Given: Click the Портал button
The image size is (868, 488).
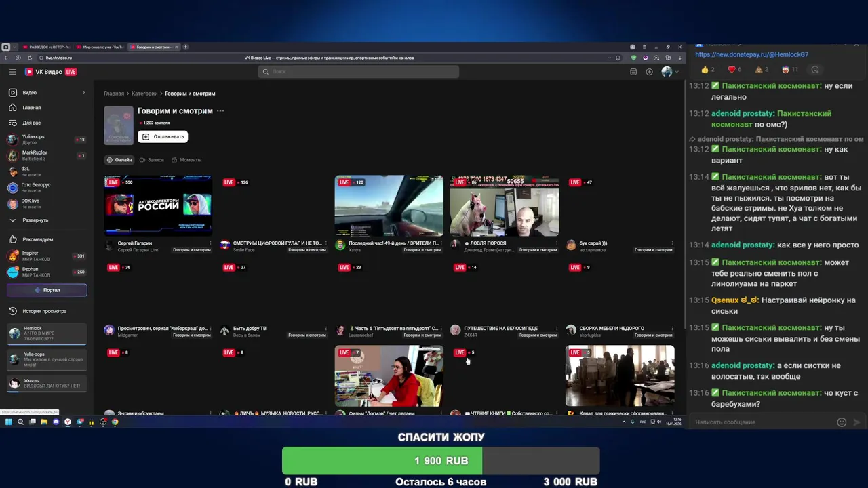Looking at the screenshot, I should (x=47, y=290).
